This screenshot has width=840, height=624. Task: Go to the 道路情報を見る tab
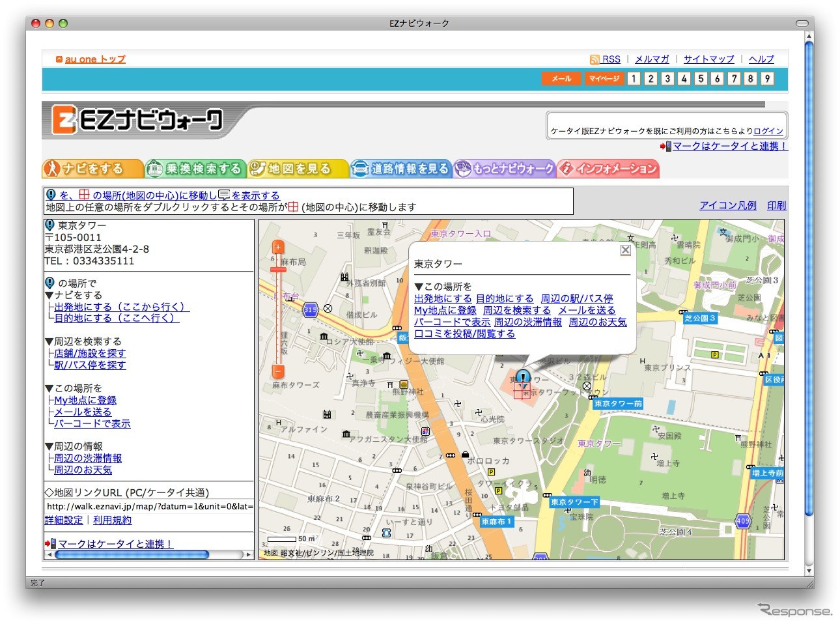(x=401, y=169)
